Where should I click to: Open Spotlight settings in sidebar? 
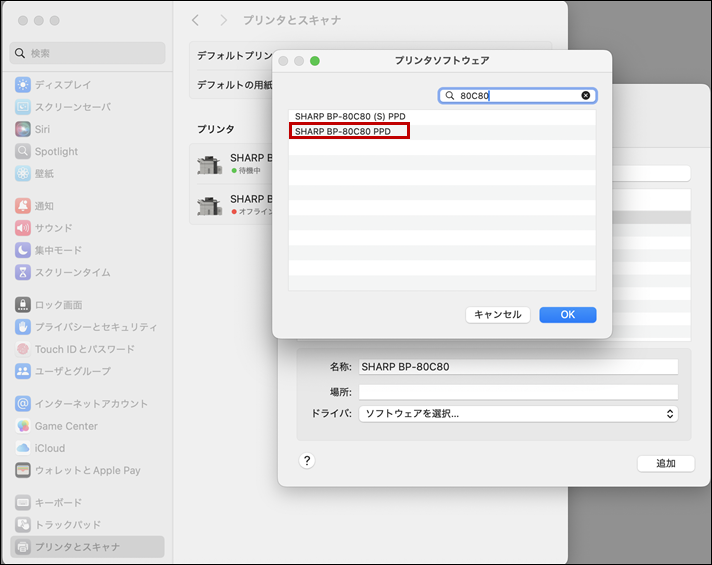click(x=46, y=152)
